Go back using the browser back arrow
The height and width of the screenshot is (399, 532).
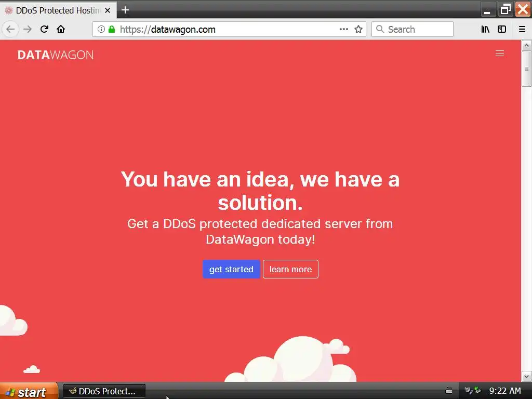pos(10,30)
